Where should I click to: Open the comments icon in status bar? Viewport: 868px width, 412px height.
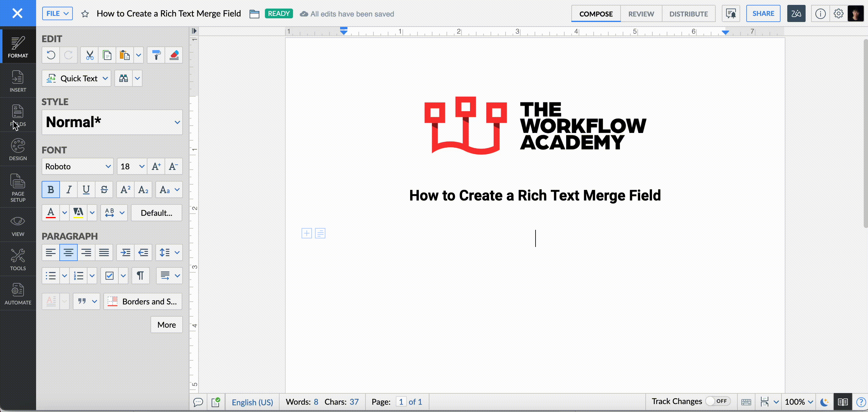click(x=198, y=402)
